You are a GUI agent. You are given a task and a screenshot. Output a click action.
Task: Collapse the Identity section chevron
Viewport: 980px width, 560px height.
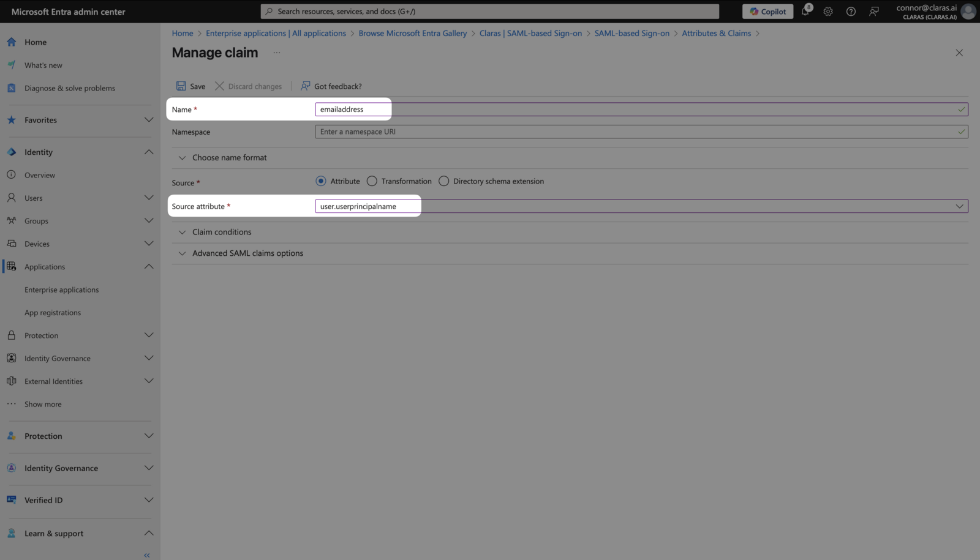pos(149,152)
